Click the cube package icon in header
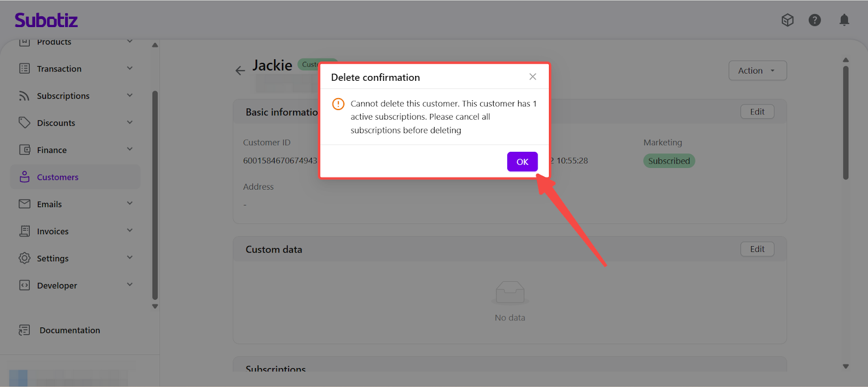 click(x=787, y=20)
